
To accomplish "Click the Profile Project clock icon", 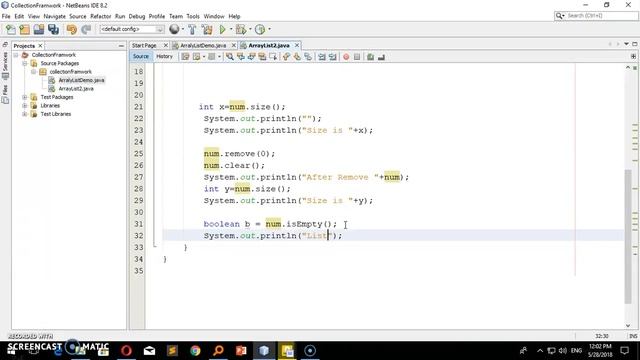I will [x=260, y=29].
